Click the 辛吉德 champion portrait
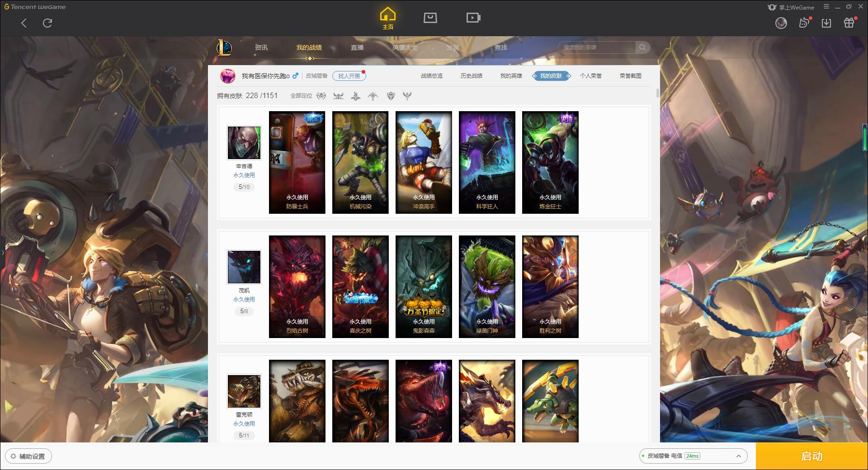Screen dimensions: 868x470 point(244,143)
